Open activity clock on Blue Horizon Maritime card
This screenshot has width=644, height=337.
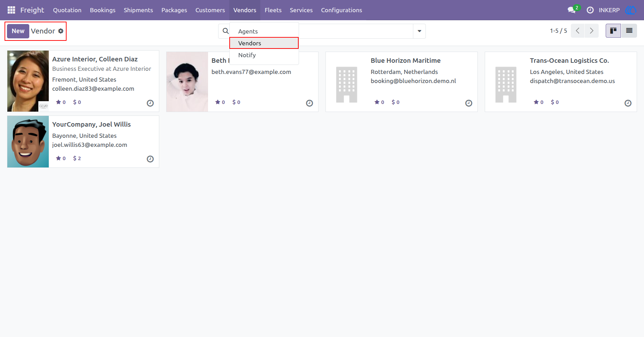pos(469,103)
